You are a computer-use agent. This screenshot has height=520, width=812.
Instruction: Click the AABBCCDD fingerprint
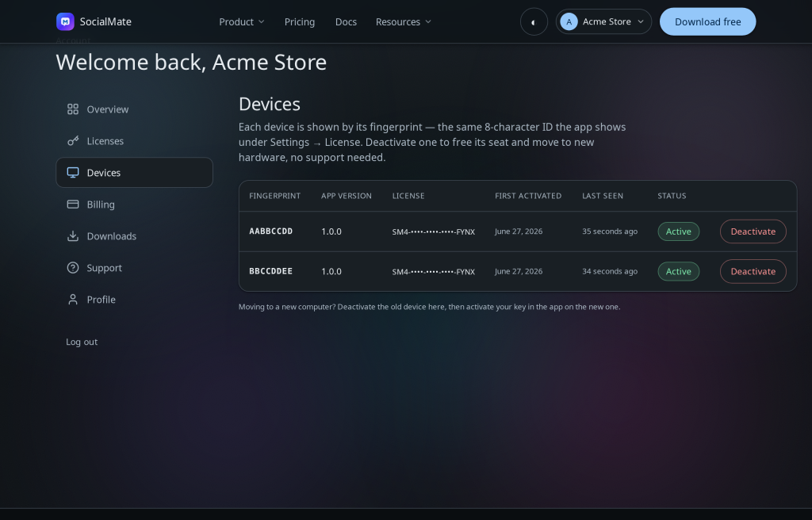click(x=271, y=231)
